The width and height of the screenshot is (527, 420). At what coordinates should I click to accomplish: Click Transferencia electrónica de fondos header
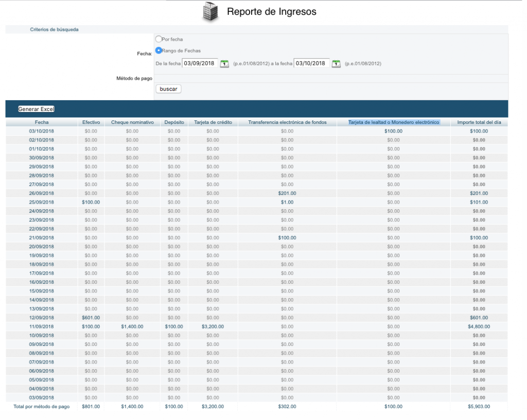tap(287, 122)
